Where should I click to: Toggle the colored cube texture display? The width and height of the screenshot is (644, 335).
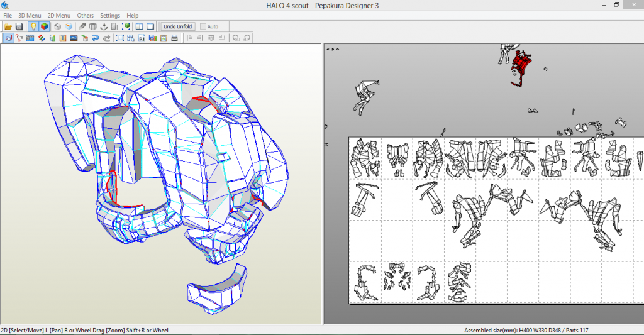coord(45,26)
